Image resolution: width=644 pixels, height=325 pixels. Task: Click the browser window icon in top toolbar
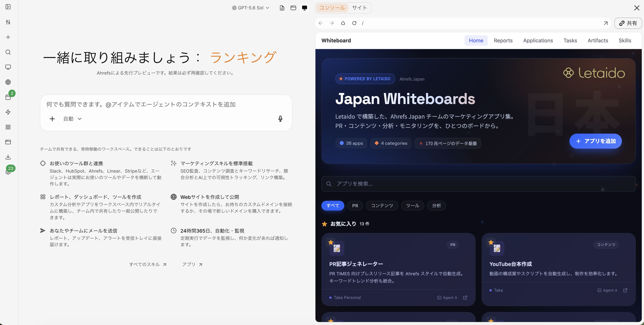[x=293, y=8]
